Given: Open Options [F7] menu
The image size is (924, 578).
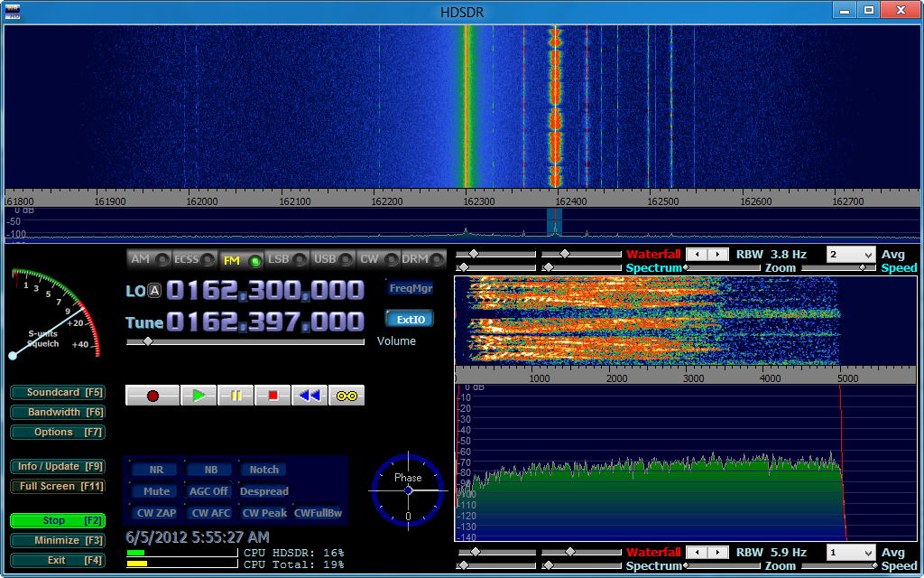Looking at the screenshot, I should coord(58,433).
